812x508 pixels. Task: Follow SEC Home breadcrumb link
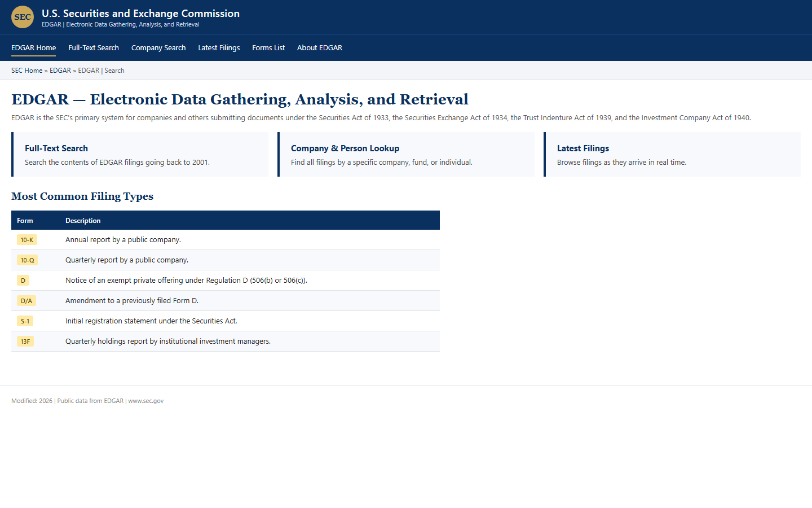(27, 71)
